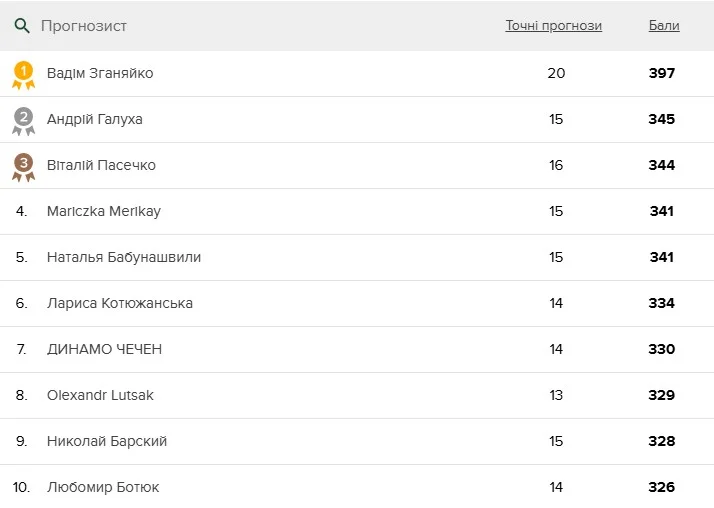Click the bronze third-place medal icon
The image size is (714, 508).
point(23,166)
